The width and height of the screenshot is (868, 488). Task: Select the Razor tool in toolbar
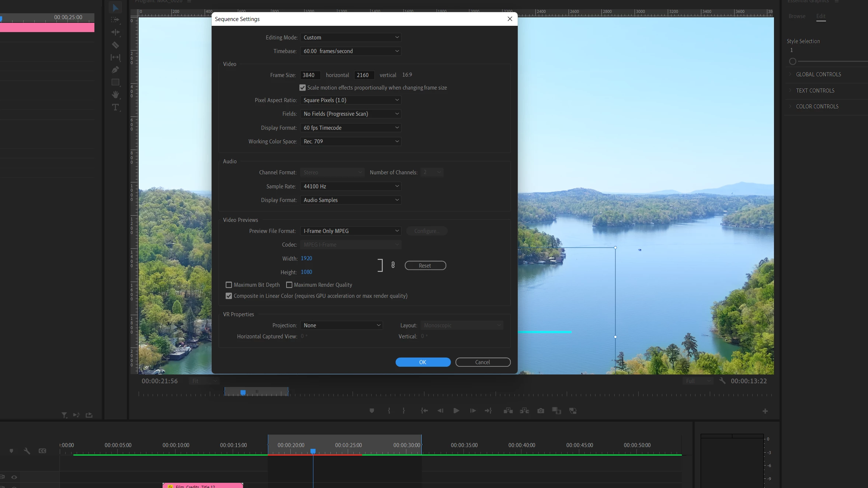[115, 45]
